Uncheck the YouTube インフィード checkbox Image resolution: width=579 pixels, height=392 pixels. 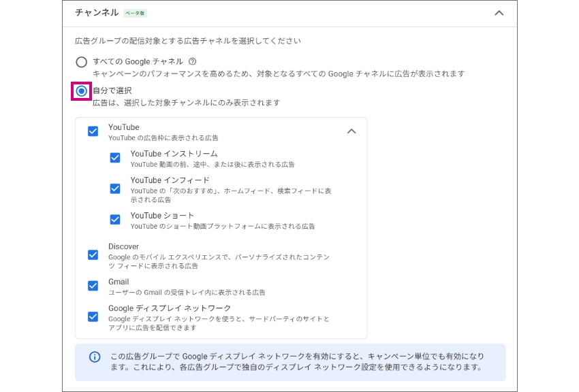(x=115, y=189)
